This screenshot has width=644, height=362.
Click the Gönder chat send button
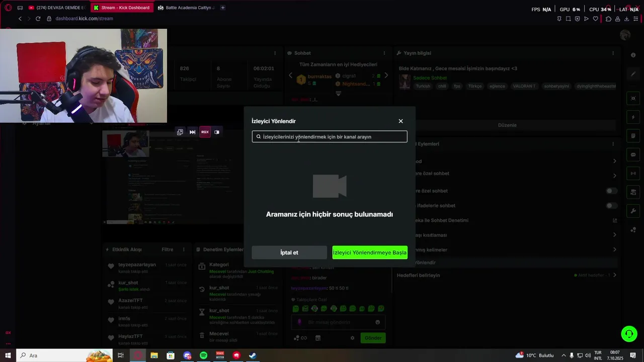pyautogui.click(x=373, y=338)
